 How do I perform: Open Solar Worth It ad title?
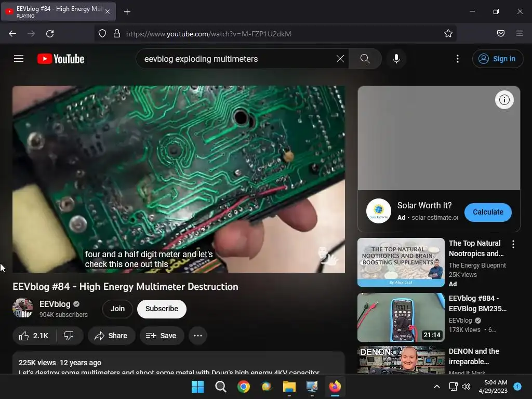424,206
